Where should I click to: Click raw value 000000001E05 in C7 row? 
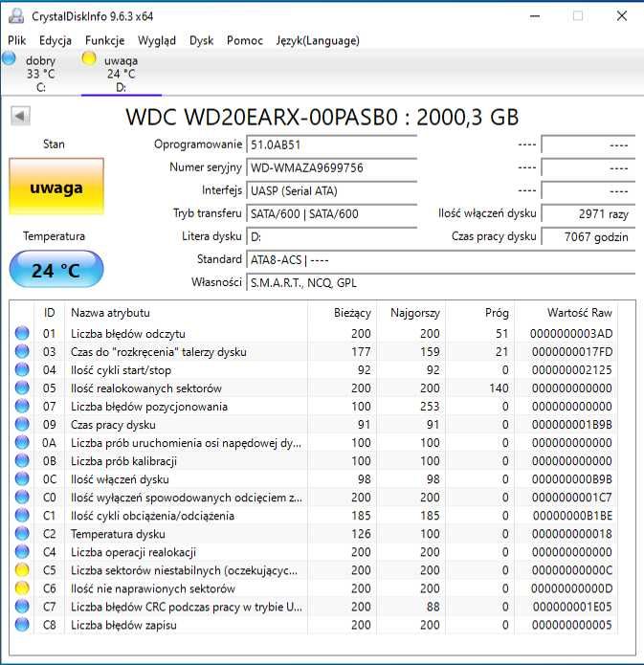coord(572,607)
